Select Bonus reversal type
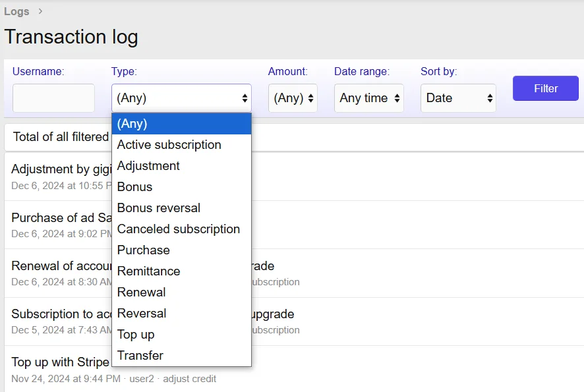Screen dimensions: 584x392 [159, 208]
